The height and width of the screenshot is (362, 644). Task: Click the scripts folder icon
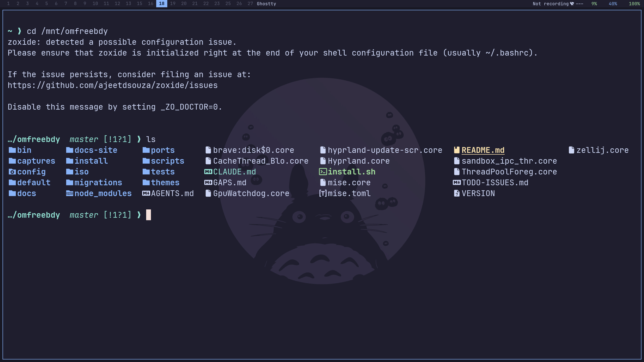pyautogui.click(x=146, y=161)
